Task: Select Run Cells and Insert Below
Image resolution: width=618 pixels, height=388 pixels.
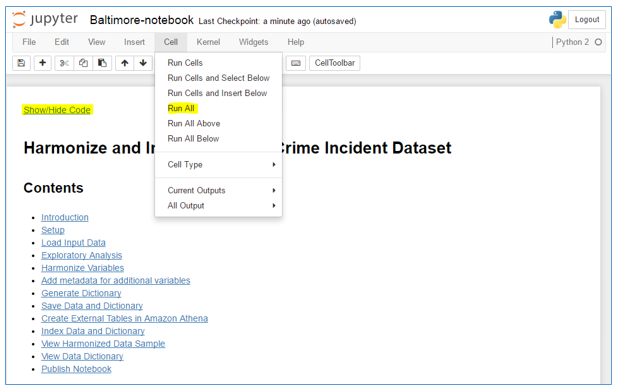Action: coord(218,93)
